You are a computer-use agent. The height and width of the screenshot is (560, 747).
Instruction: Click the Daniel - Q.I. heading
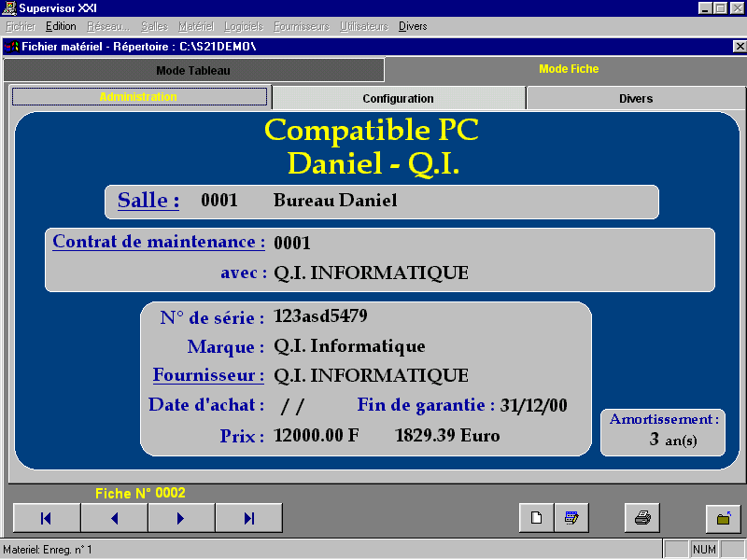[374, 163]
